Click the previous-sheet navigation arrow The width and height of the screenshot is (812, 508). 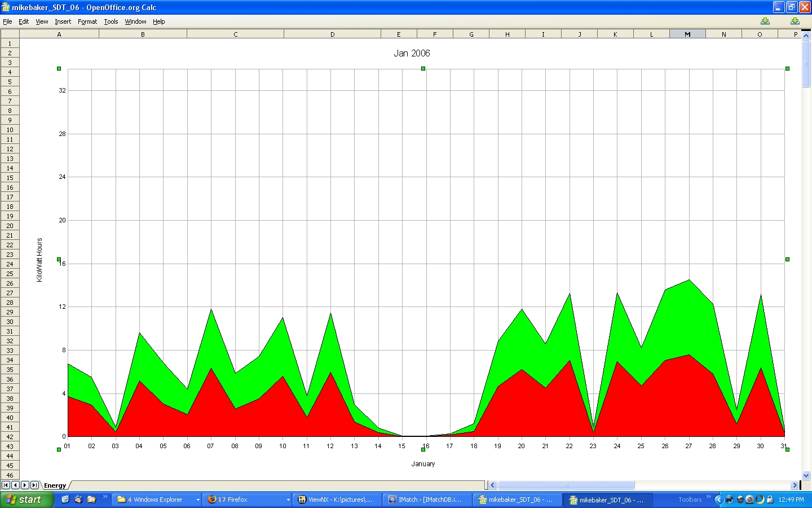point(15,485)
